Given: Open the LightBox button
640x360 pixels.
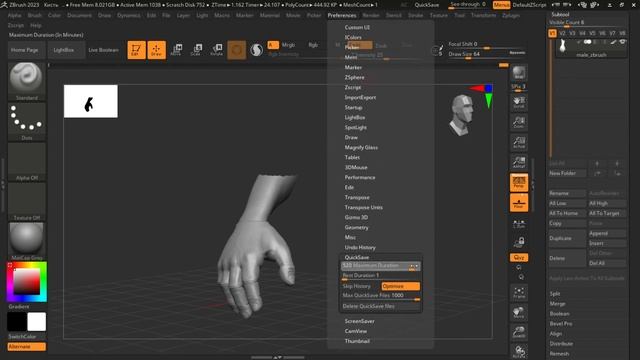Looking at the screenshot, I should tap(64, 50).
